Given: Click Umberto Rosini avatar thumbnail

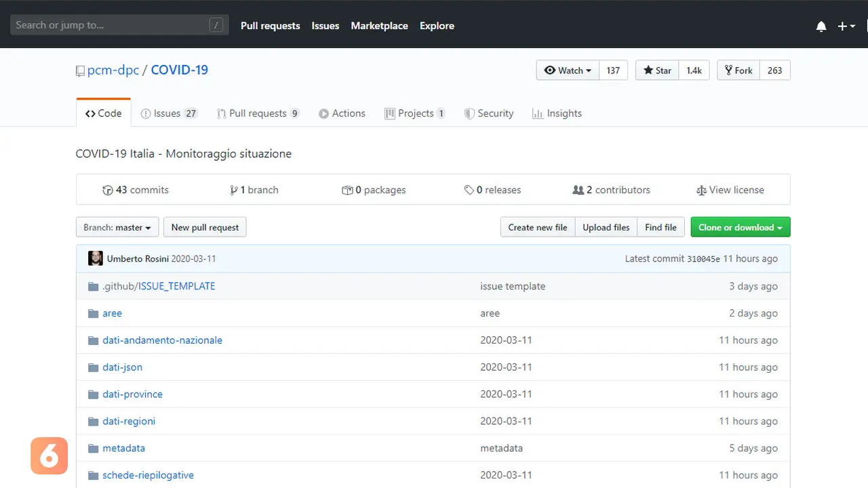Looking at the screenshot, I should (96, 258).
